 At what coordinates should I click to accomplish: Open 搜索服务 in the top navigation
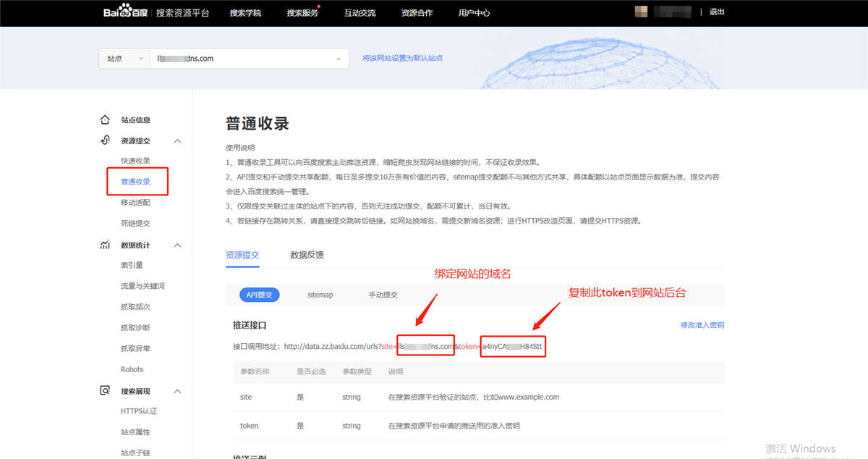tap(302, 13)
